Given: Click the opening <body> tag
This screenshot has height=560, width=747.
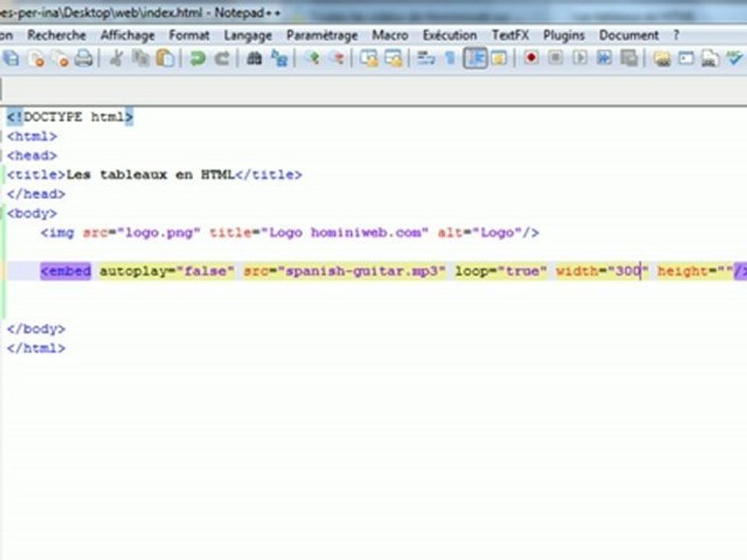Looking at the screenshot, I should tap(32, 213).
